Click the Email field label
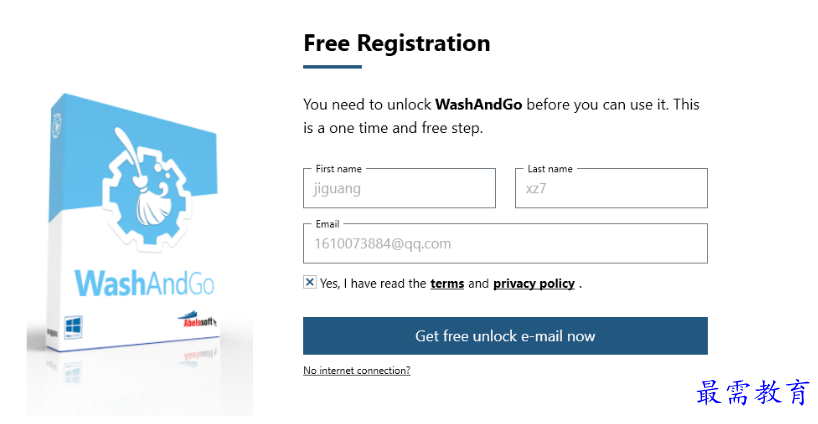The width and height of the screenshot is (818, 424). [x=327, y=224]
